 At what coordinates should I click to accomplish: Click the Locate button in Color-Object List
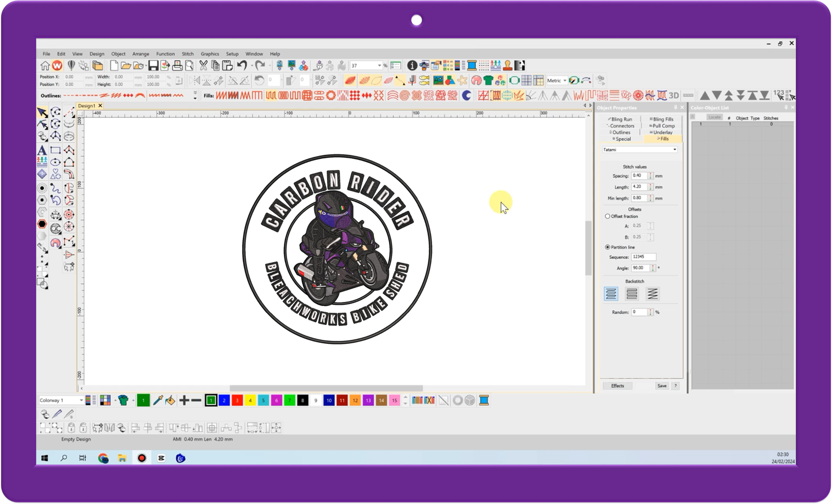pos(715,117)
